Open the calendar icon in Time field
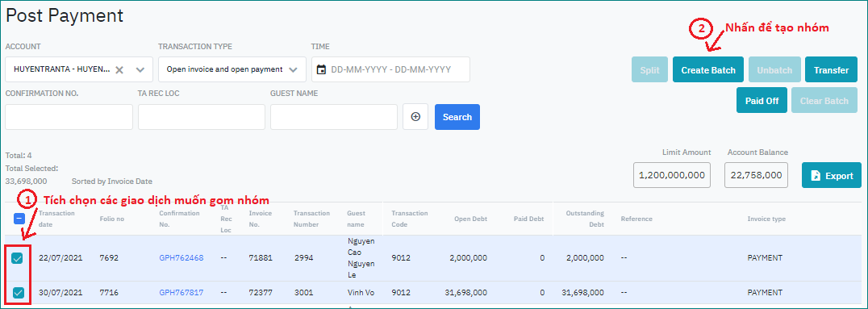This screenshot has height=309, width=868. 321,69
